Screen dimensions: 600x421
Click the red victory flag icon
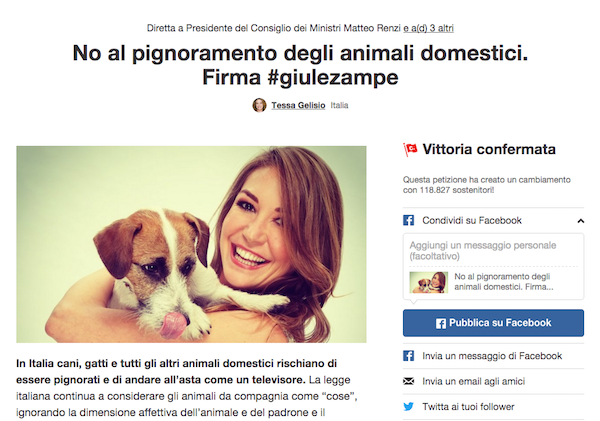pyautogui.click(x=411, y=149)
